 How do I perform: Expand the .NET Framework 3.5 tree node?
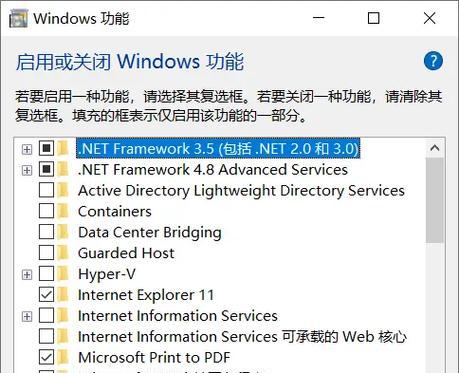click(27, 149)
